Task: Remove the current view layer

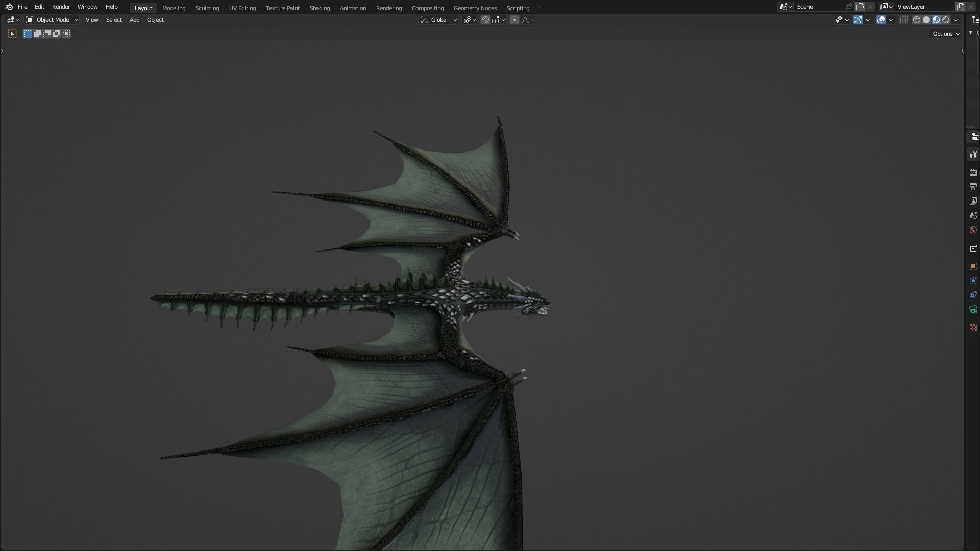Action: pos(971,7)
